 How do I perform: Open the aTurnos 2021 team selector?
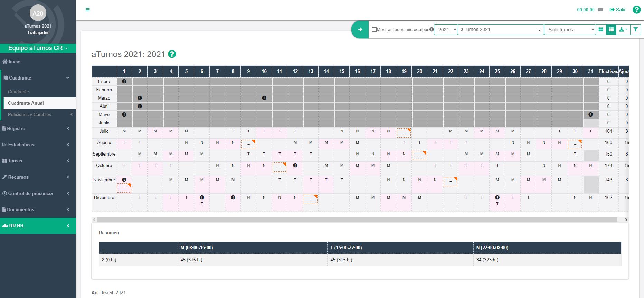[501, 30]
